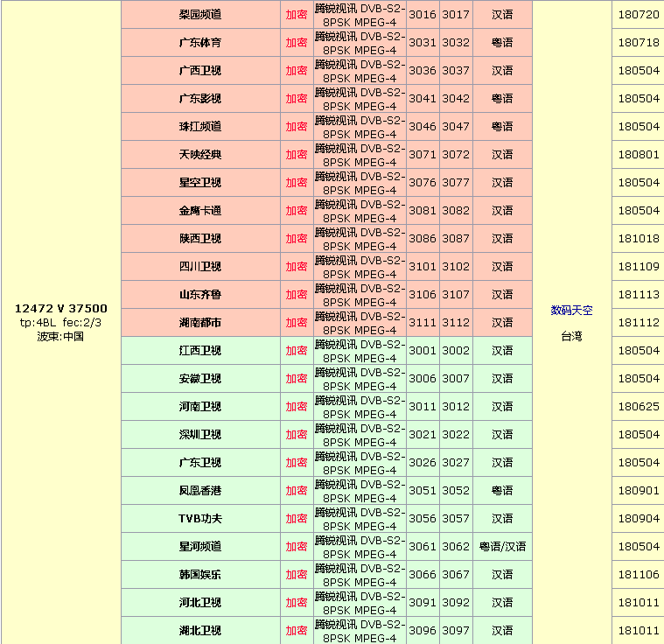This screenshot has width=664, height=644.
Task: Open the 凤凰香港 channel entry
Action: pyautogui.click(x=199, y=491)
